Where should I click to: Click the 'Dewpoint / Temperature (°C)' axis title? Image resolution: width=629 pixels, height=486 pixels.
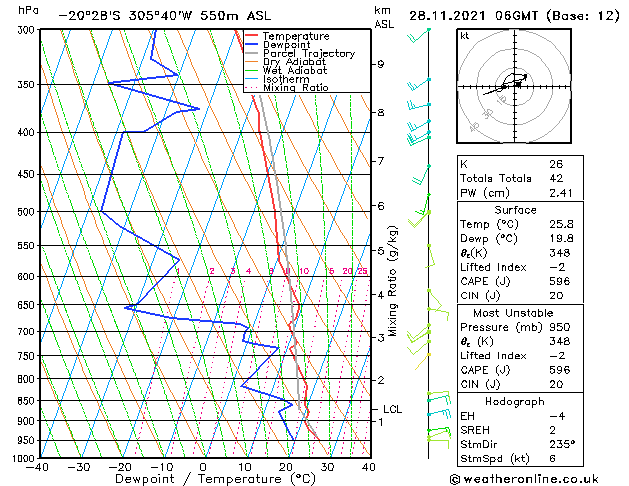215,479
